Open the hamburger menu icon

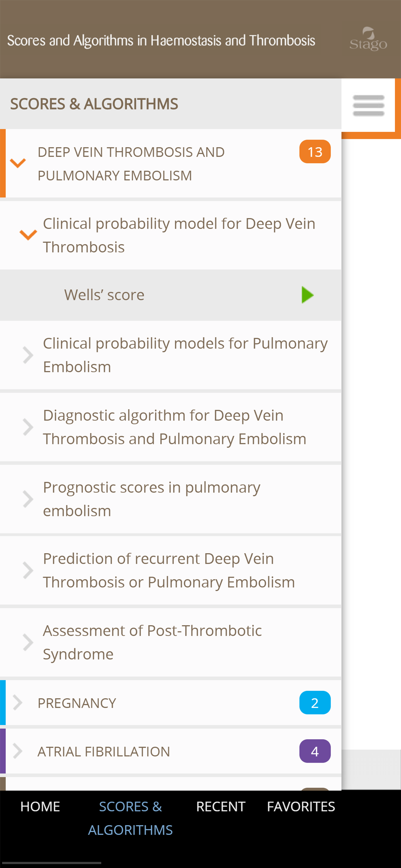point(368,106)
